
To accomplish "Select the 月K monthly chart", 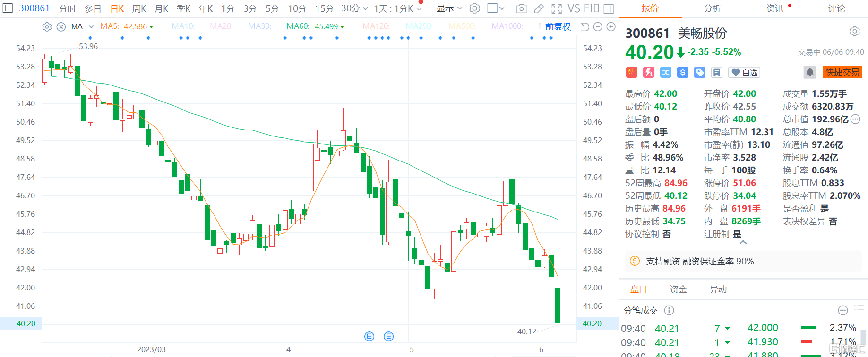I will click(162, 8).
